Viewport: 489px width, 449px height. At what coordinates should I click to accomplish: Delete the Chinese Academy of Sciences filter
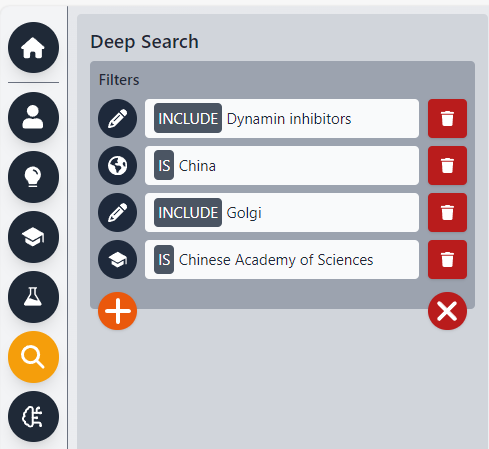447,259
